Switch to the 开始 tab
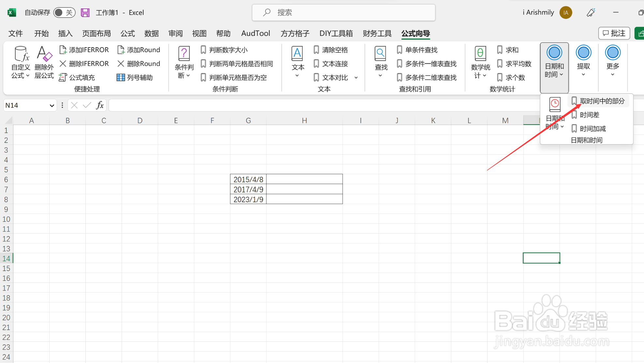 (41, 33)
